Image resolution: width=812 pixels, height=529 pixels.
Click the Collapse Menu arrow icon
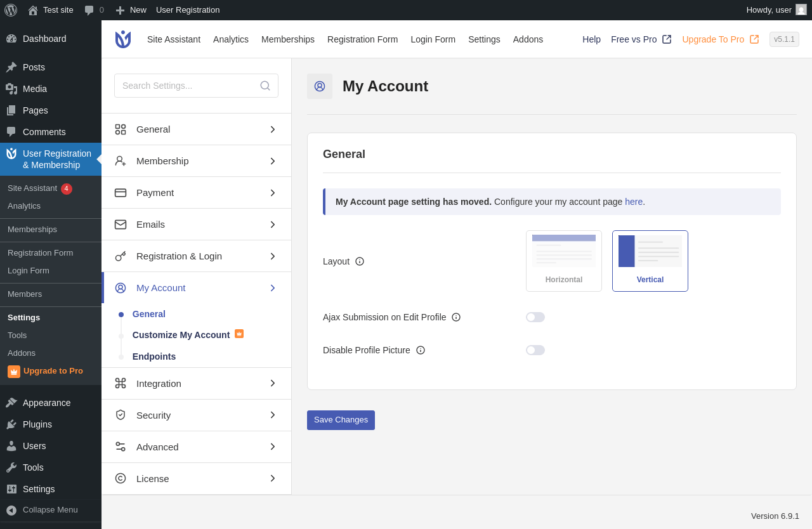tap(11, 510)
